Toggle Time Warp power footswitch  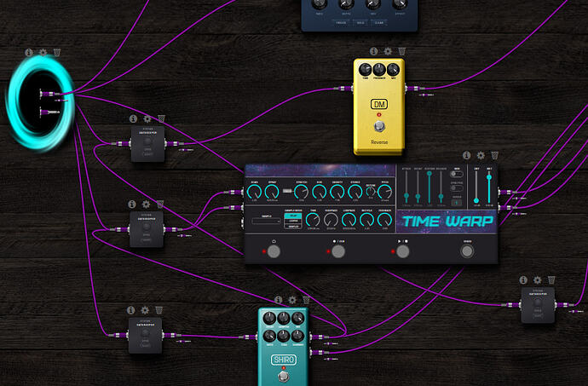tap(274, 251)
